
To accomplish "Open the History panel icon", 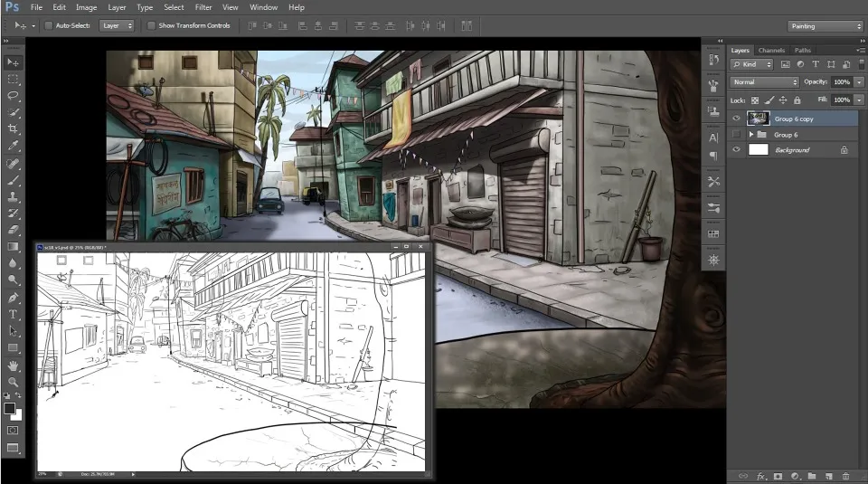I will click(713, 59).
